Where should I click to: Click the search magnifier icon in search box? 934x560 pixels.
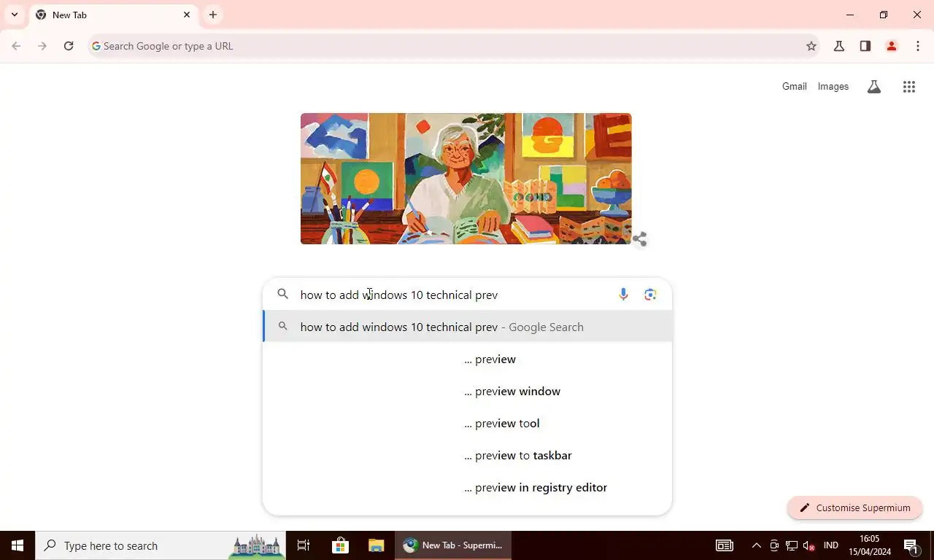(x=283, y=295)
